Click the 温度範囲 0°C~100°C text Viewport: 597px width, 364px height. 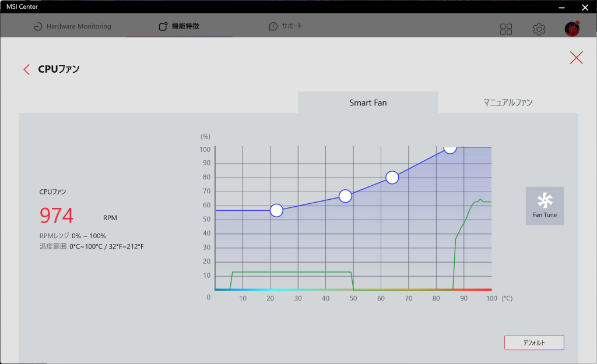(92, 246)
